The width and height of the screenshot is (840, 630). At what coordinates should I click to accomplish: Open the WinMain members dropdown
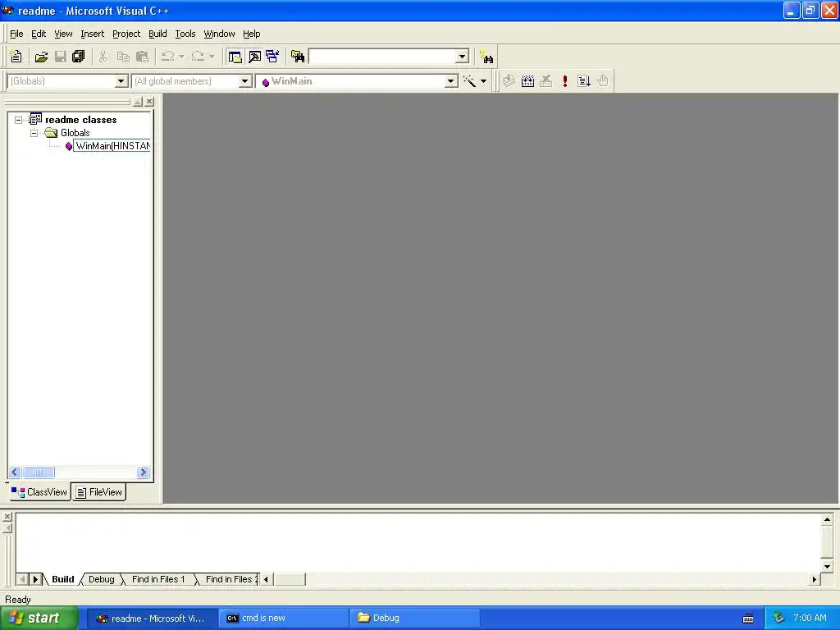[x=451, y=81]
